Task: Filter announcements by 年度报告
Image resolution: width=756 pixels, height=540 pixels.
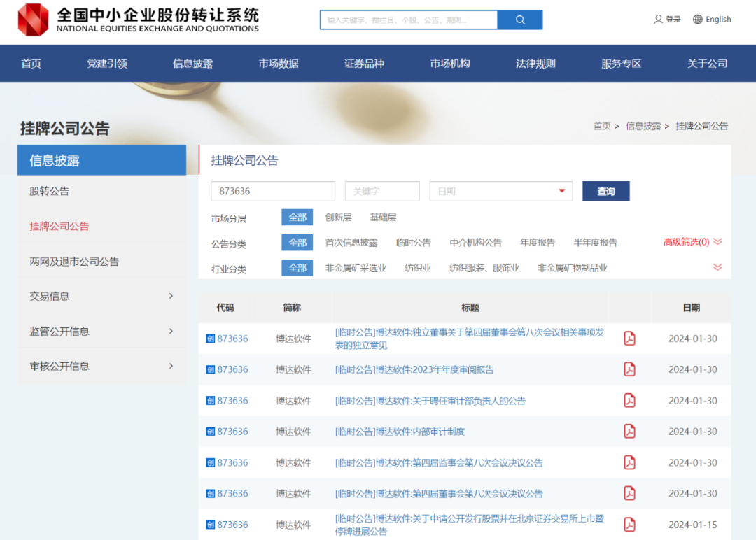Action: click(538, 242)
